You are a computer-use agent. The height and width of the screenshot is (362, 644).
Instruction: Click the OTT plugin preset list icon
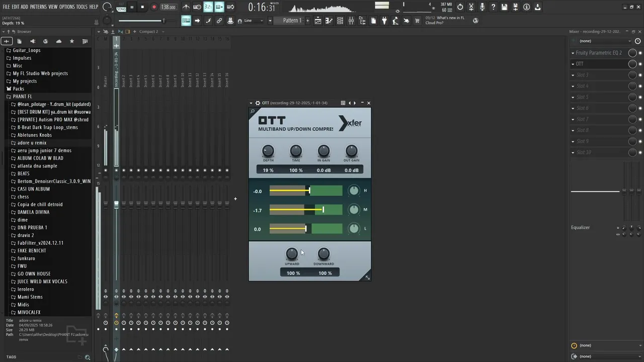[343, 103]
